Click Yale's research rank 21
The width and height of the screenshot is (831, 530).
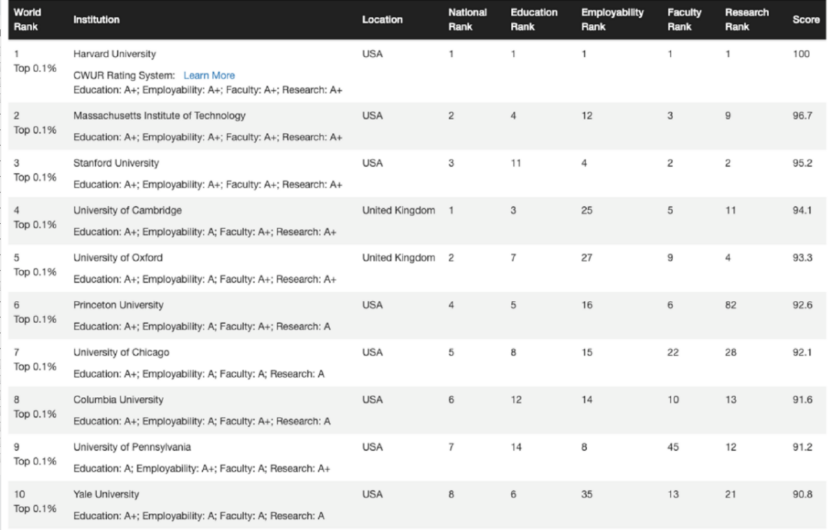point(730,494)
